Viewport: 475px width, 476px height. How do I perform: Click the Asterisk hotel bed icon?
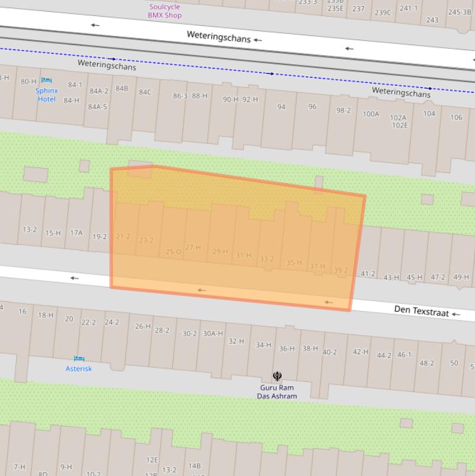click(78, 359)
